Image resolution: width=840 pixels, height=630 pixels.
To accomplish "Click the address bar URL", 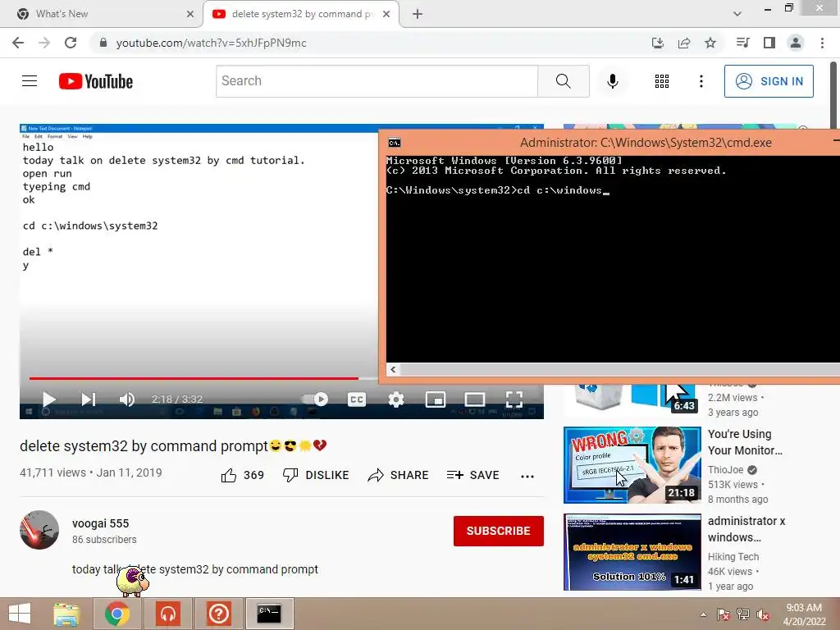I will point(211,43).
